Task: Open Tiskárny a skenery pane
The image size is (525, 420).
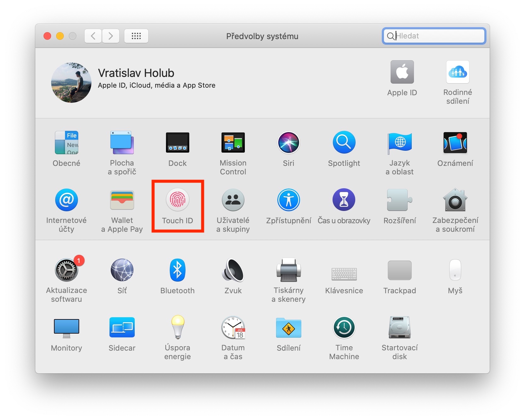Action: click(x=288, y=270)
